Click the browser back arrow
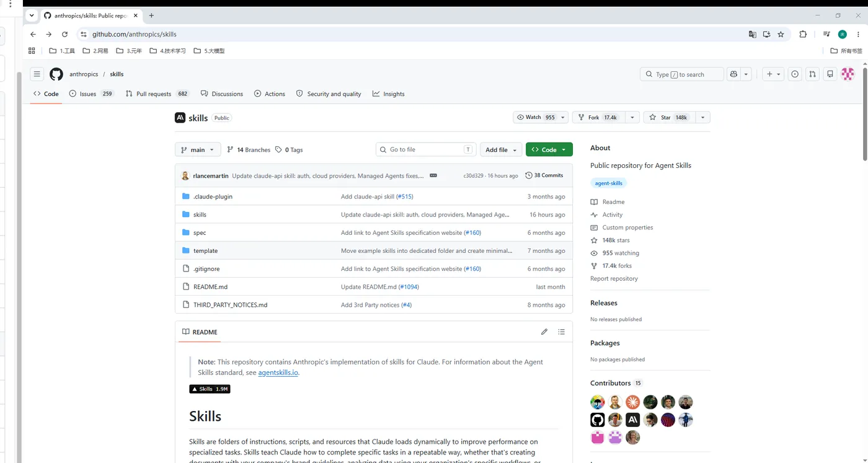 [x=33, y=34]
